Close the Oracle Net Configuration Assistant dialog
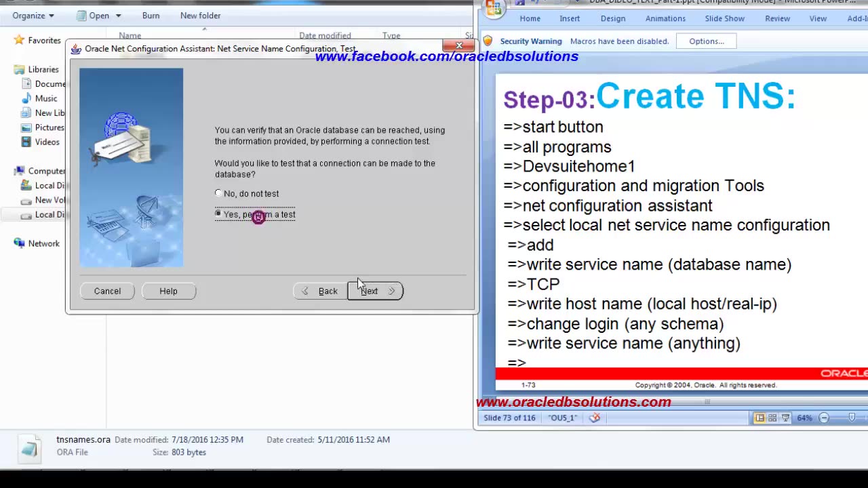 (x=459, y=46)
